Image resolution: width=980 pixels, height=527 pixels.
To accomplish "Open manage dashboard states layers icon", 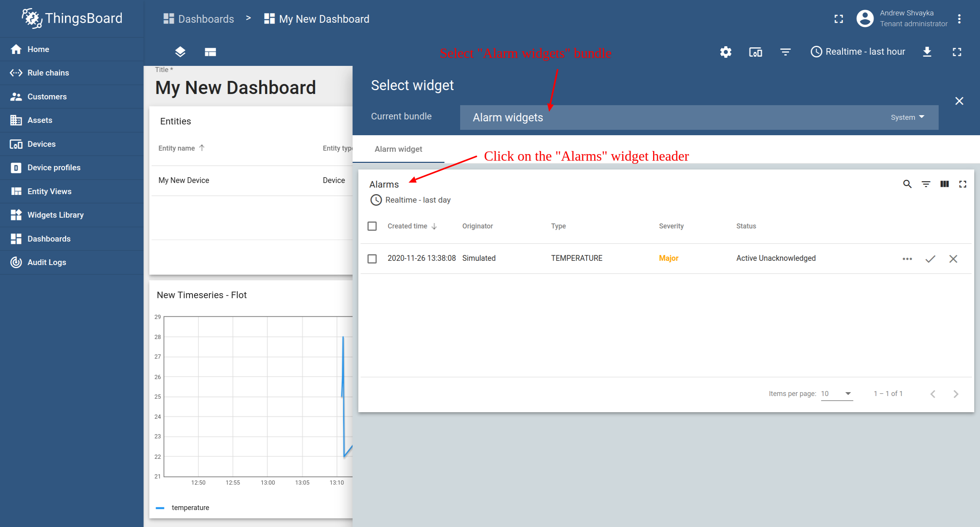I will coord(180,52).
